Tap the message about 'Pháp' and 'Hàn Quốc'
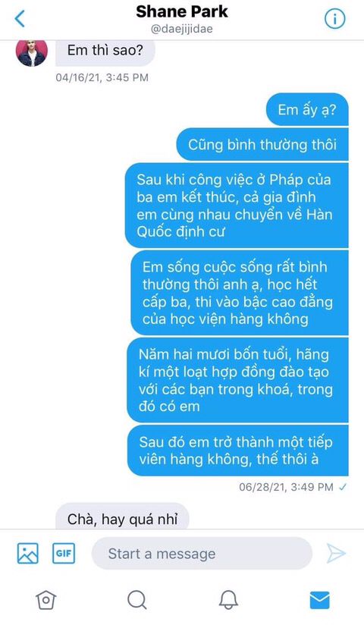The image size is (364, 625). tap(237, 206)
